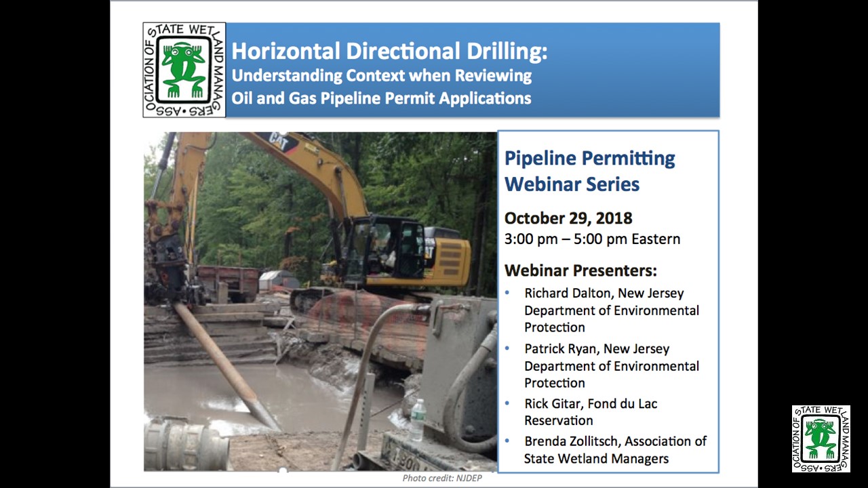Click the small ASWM logo in bottom-right corner
Image resolution: width=868 pixels, height=488 pixels.
(x=821, y=439)
